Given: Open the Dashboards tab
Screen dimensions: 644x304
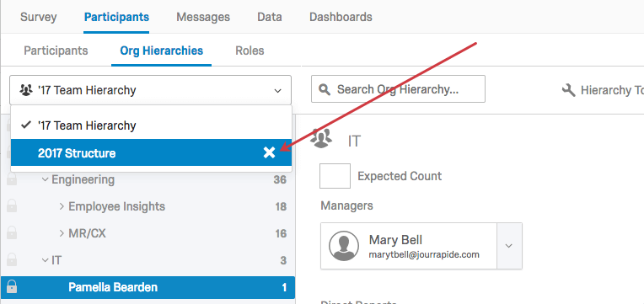Looking at the screenshot, I should coord(341,17).
